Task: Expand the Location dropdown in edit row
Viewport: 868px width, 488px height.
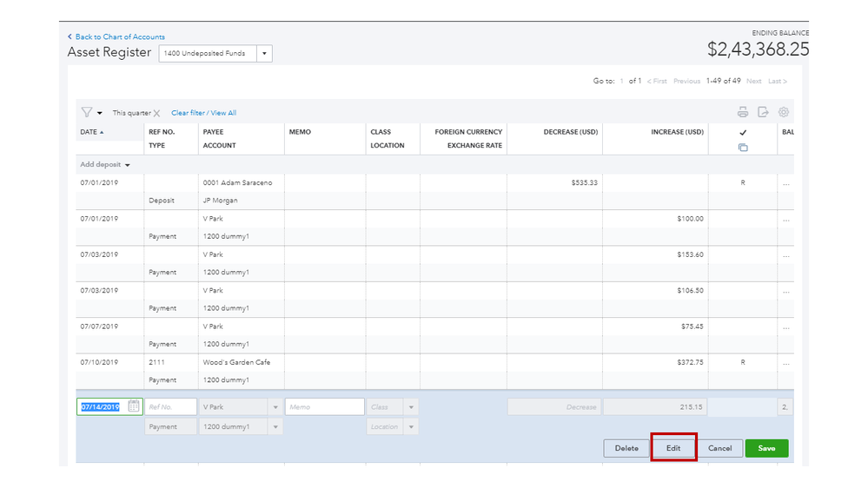Action: point(411,427)
